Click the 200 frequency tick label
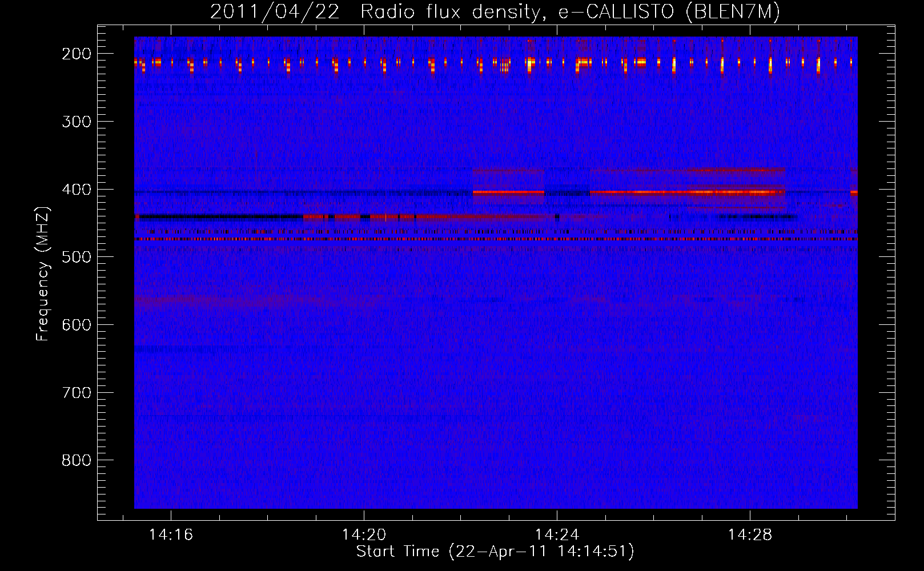The width and height of the screenshot is (924, 571). tap(76, 54)
